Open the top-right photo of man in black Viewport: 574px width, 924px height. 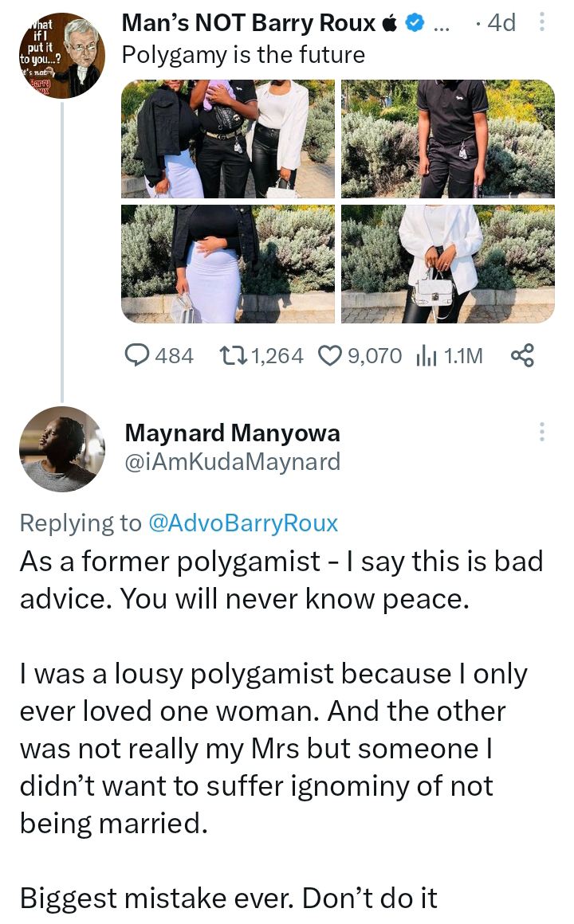tap(447, 139)
